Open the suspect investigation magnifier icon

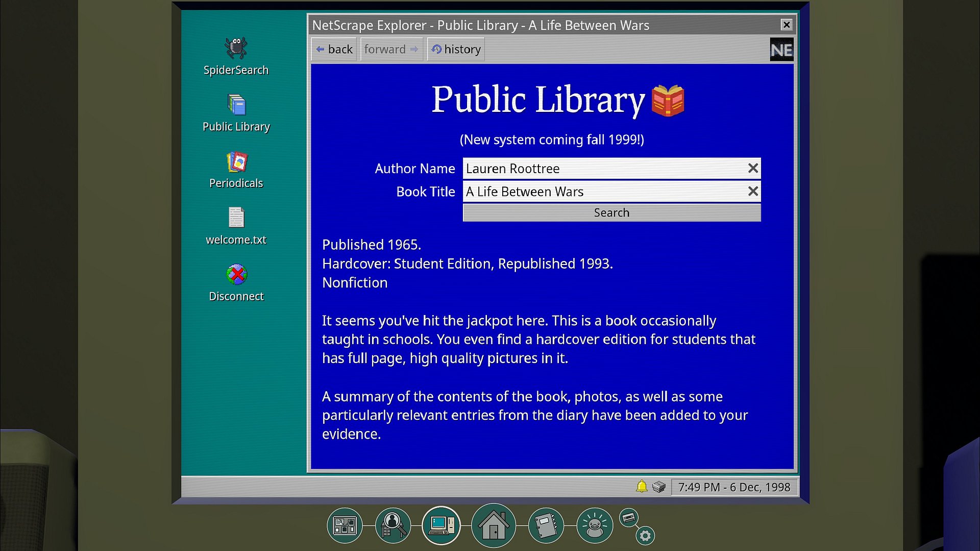click(393, 525)
